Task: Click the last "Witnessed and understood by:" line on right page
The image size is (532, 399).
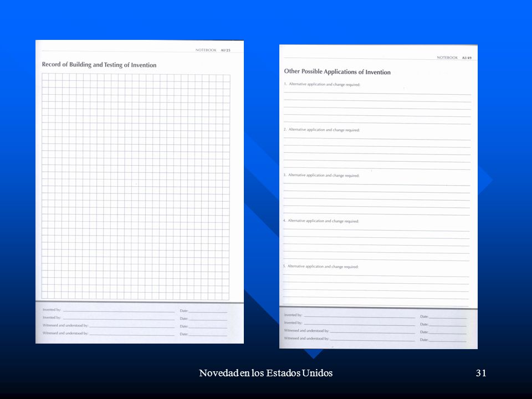Action: [x=350, y=338]
